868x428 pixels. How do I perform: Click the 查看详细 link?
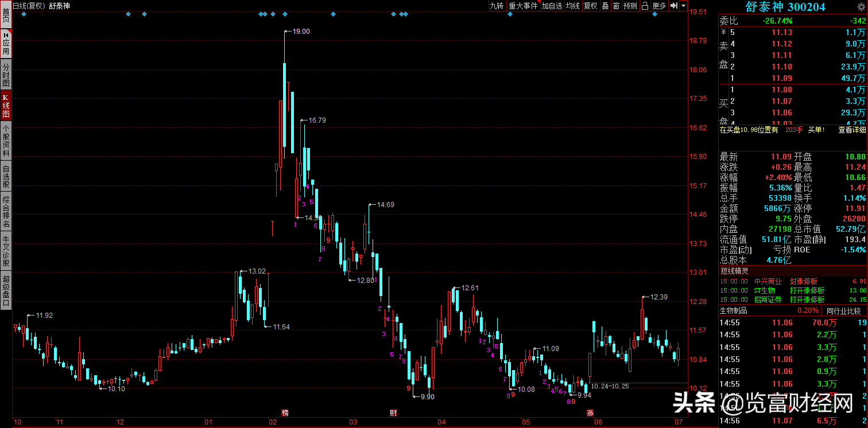point(852,130)
